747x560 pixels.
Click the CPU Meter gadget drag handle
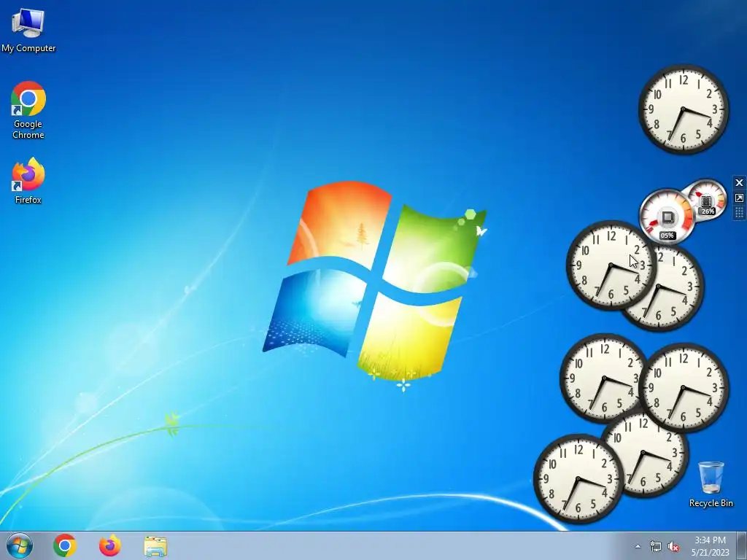tap(739, 212)
